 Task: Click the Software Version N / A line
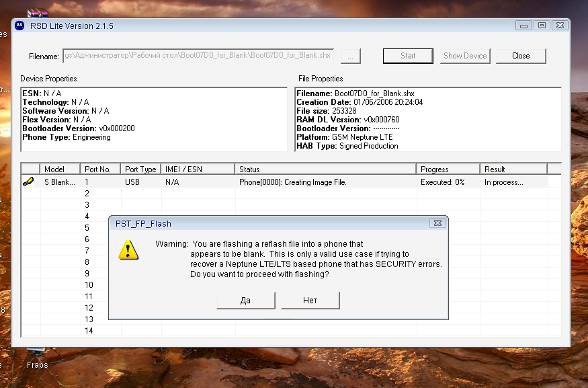[66, 111]
